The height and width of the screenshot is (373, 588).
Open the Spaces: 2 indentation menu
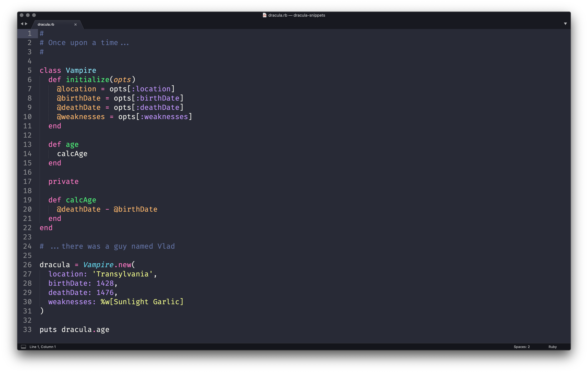click(x=522, y=347)
